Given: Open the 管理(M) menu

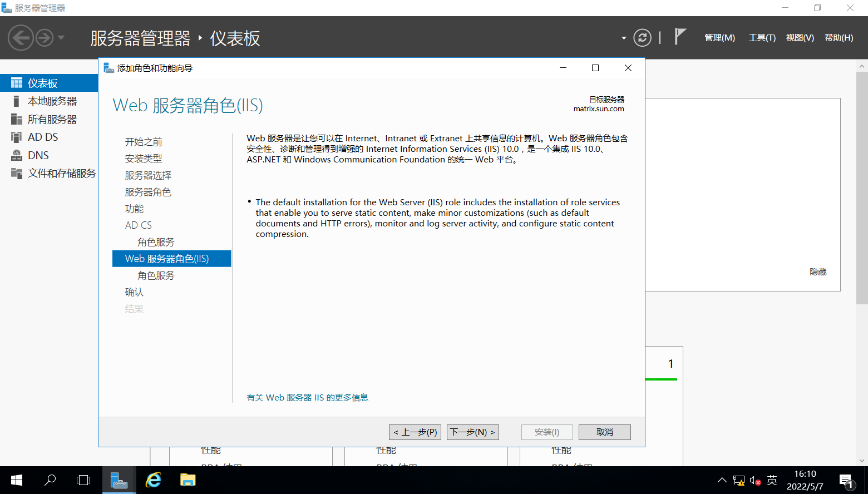Looking at the screenshot, I should (719, 38).
